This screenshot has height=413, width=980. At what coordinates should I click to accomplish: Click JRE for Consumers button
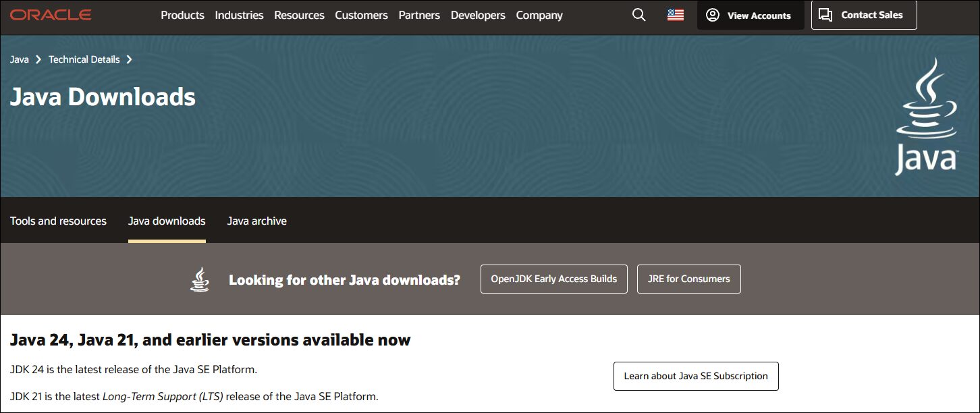coord(688,279)
